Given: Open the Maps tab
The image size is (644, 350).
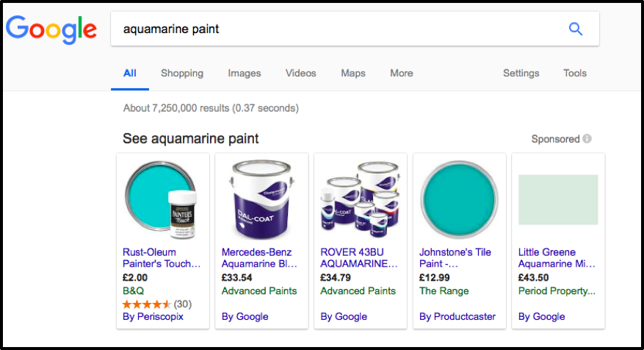Looking at the screenshot, I should tap(353, 73).
